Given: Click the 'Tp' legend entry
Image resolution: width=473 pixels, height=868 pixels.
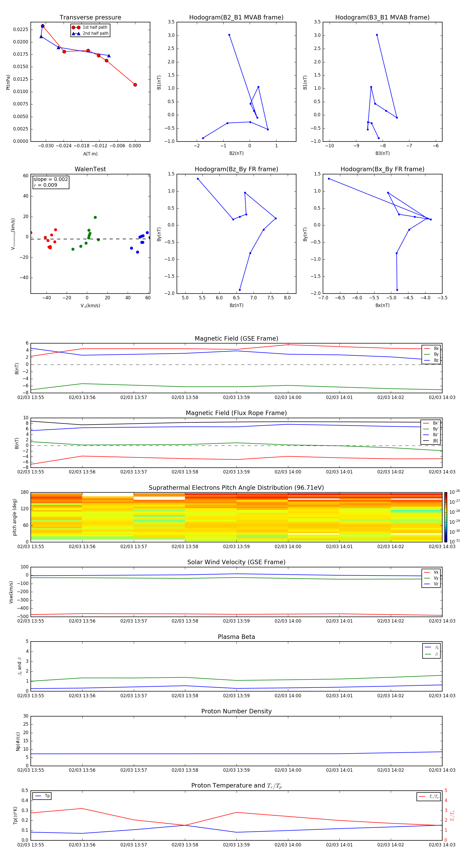Looking at the screenshot, I should pyautogui.click(x=42, y=796).
